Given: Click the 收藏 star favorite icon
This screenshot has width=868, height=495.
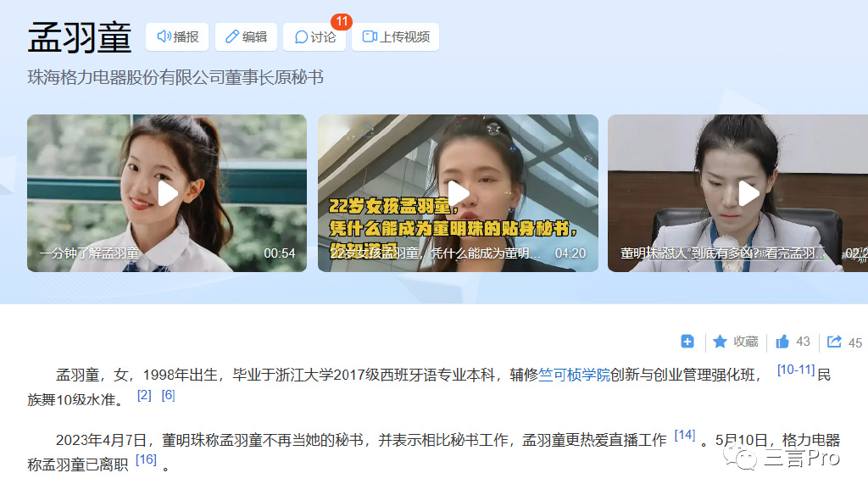Looking at the screenshot, I should pos(720,342).
